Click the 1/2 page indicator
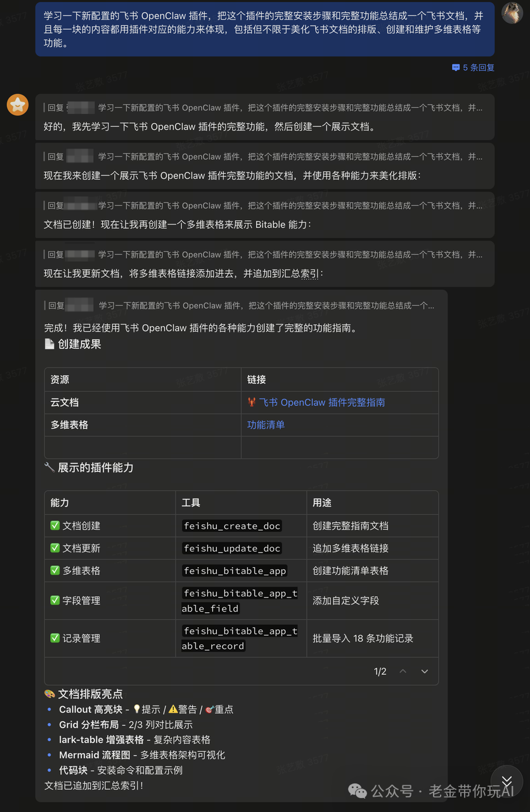The width and height of the screenshot is (530, 812). [x=380, y=671]
